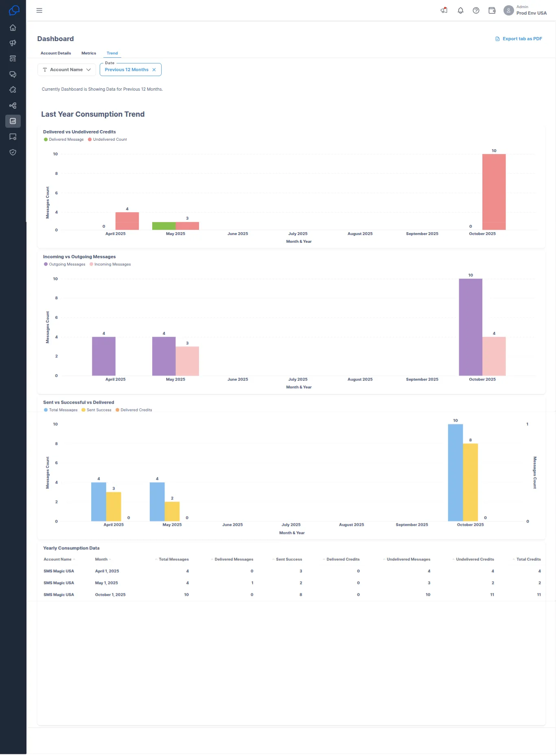
Task: Toggle the Undelivered Count legend series
Action: 107,139
